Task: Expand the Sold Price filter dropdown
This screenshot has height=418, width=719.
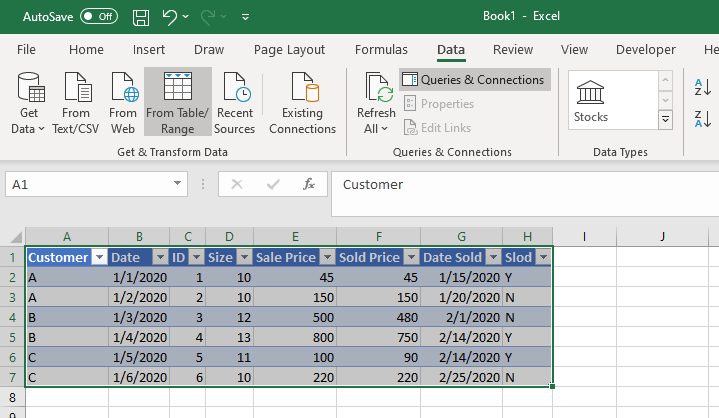Action: coord(410,258)
